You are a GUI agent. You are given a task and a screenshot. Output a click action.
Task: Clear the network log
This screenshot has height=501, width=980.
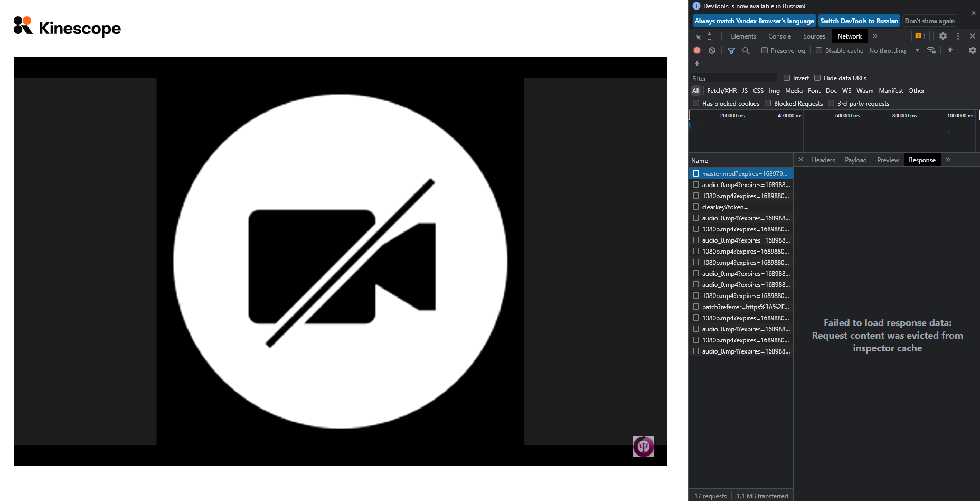pyautogui.click(x=712, y=50)
